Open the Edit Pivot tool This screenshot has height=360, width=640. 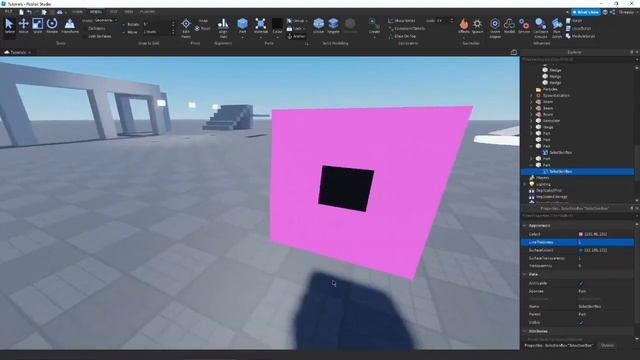pos(186,27)
